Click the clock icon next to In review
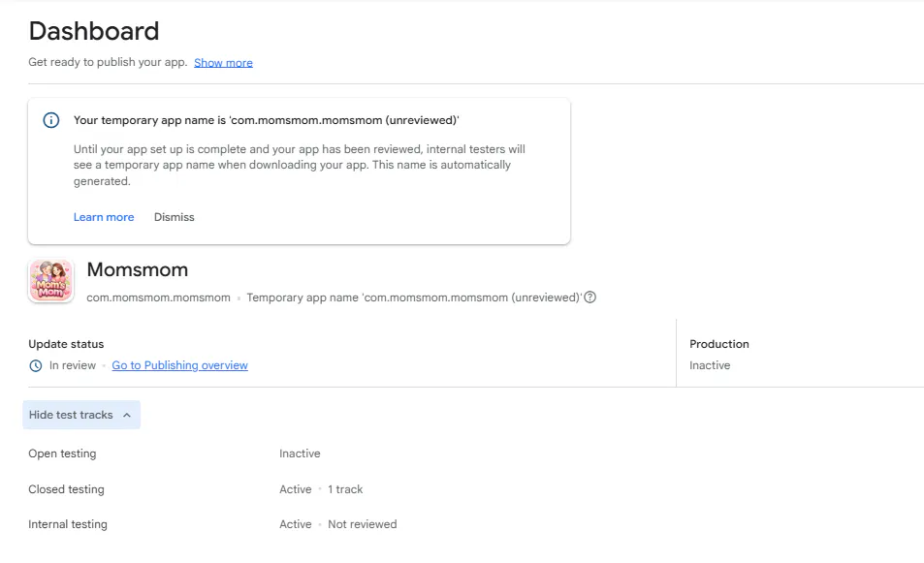This screenshot has width=924, height=563. (x=36, y=365)
